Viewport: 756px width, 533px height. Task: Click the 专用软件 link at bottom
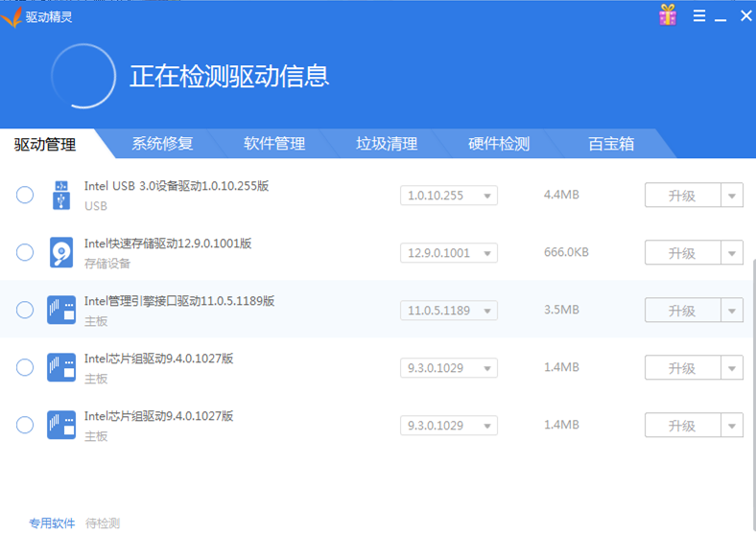tap(52, 523)
